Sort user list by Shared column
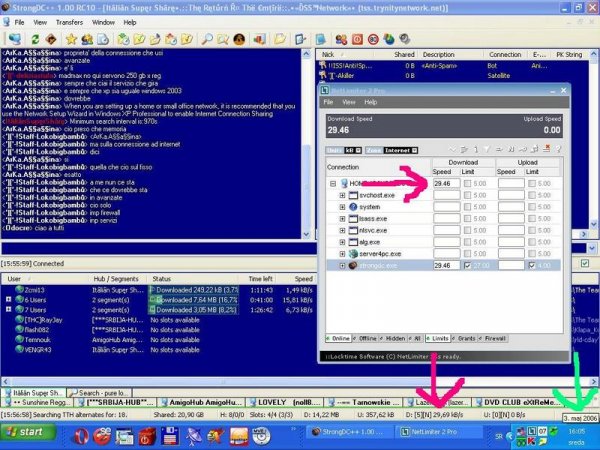The width and height of the screenshot is (600, 450). pos(404,55)
